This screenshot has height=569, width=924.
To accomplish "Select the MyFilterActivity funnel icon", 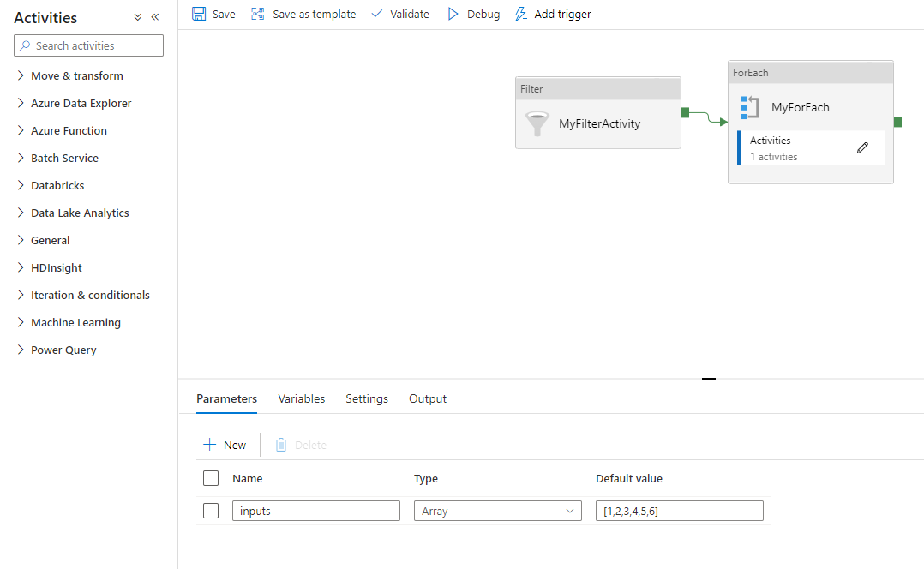I will coord(537,123).
